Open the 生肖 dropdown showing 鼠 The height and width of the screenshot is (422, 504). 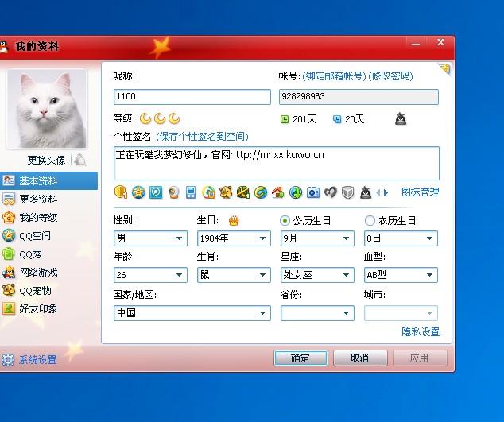click(x=234, y=275)
